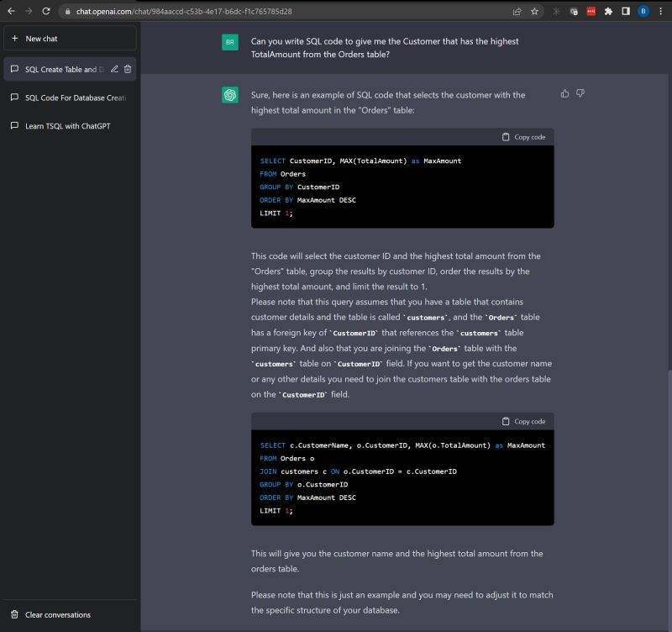The height and width of the screenshot is (632, 672).
Task: Delete the SQL Create Table chat
Action: (x=127, y=69)
